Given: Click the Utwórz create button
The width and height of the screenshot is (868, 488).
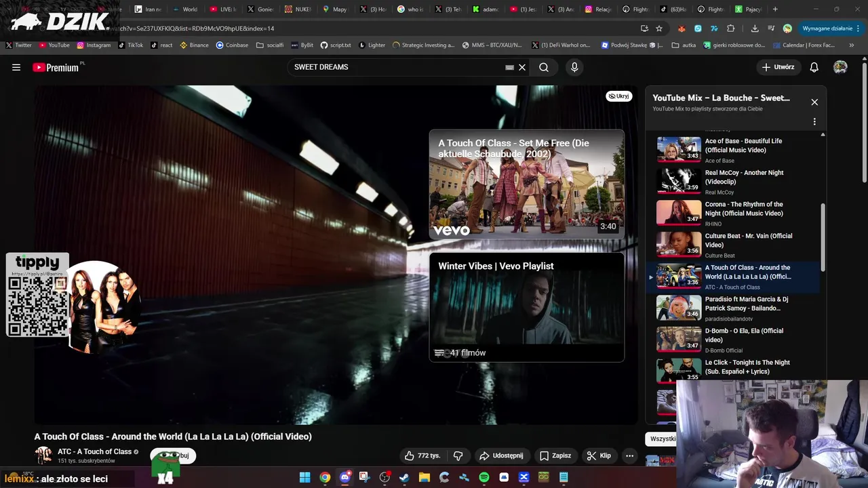Looking at the screenshot, I should coord(778,67).
